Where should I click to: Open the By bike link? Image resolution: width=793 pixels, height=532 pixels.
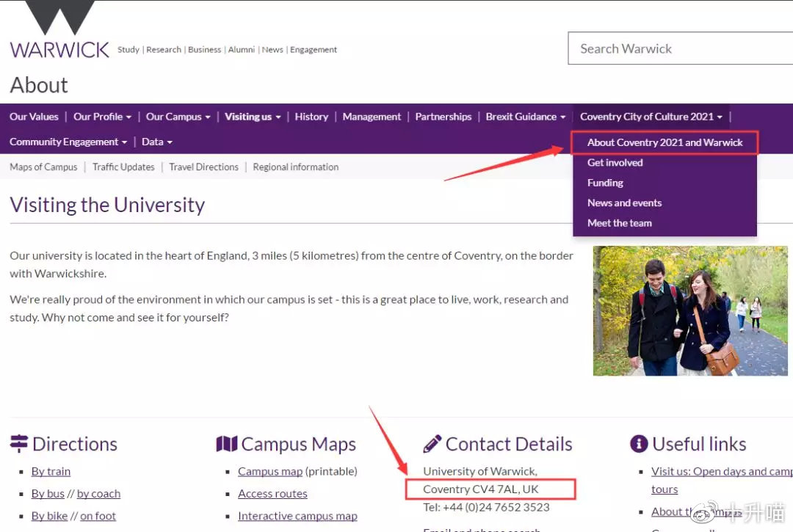point(49,516)
